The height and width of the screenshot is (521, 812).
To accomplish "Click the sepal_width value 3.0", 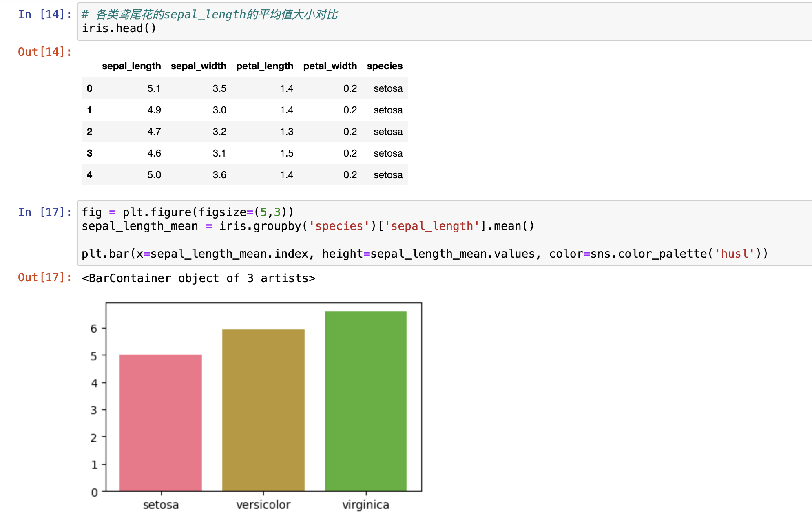I will (x=219, y=110).
